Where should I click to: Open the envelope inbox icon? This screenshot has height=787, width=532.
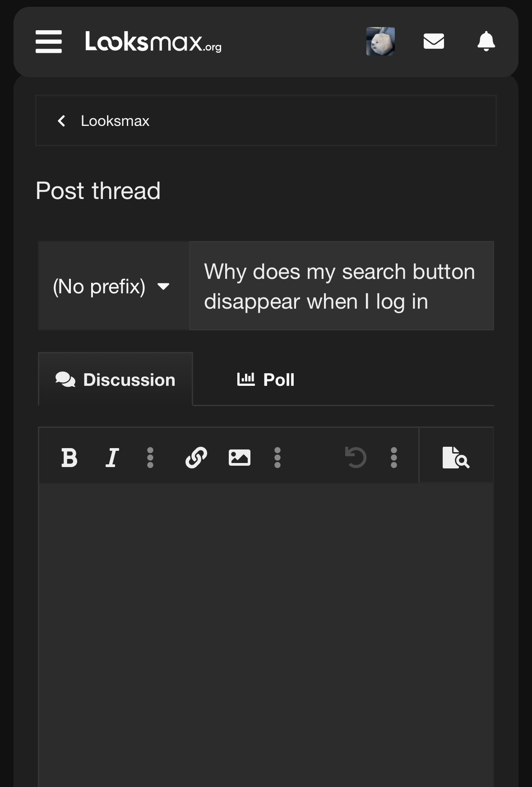pos(434,42)
